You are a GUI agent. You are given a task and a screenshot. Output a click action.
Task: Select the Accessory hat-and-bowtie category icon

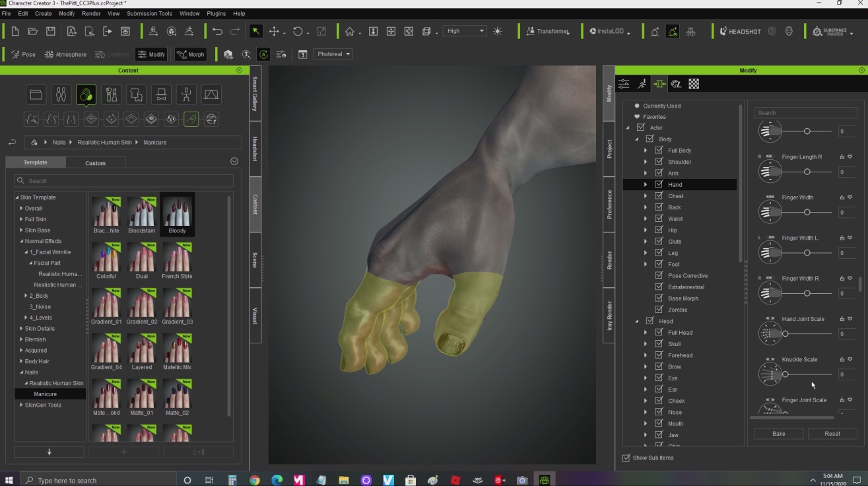click(161, 95)
